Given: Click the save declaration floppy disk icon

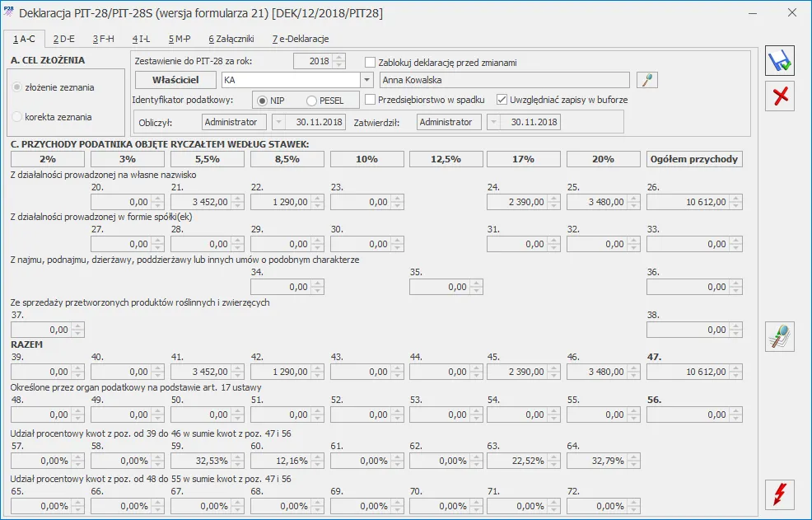Looking at the screenshot, I should point(779,61).
